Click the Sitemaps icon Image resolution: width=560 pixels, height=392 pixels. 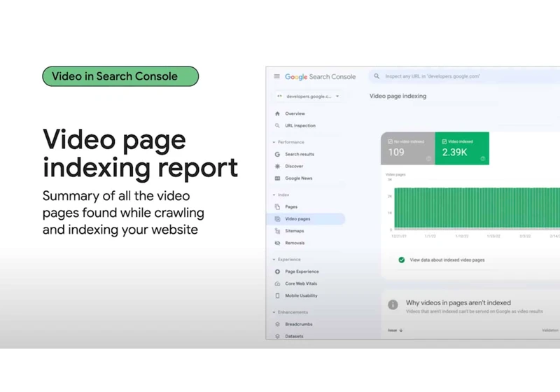pyautogui.click(x=277, y=231)
